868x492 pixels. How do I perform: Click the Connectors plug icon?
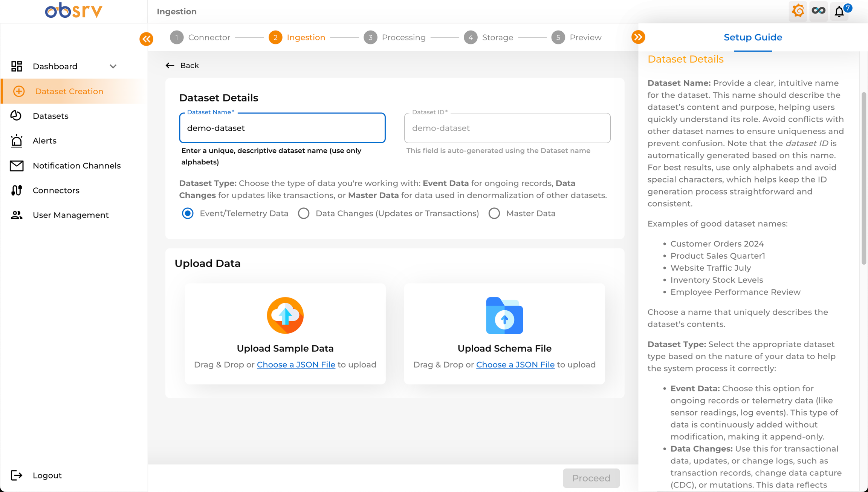(17, 190)
